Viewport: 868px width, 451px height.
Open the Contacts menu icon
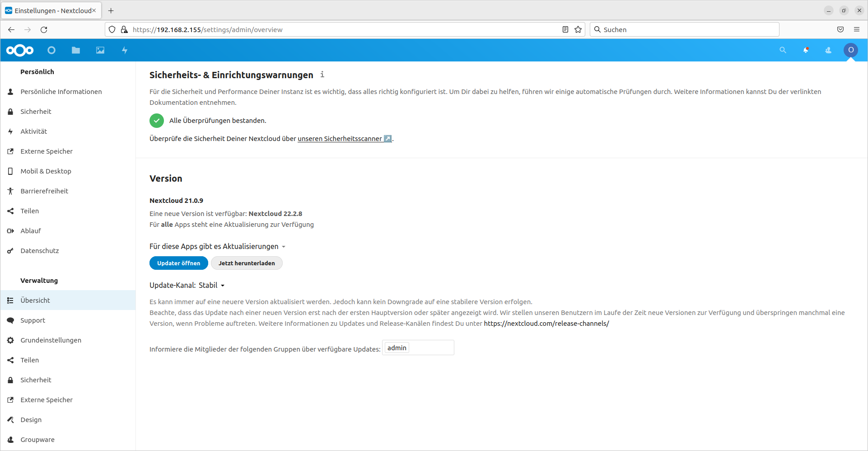(828, 50)
